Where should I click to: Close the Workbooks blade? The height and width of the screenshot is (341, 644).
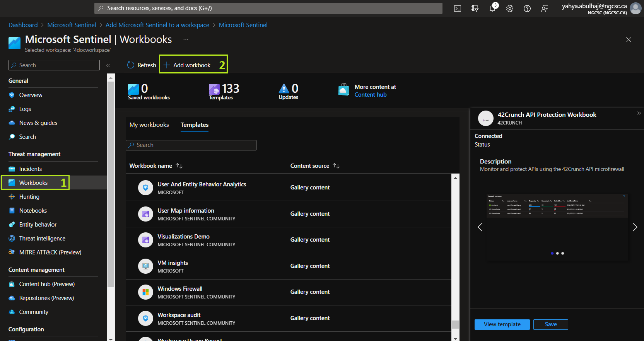(629, 39)
